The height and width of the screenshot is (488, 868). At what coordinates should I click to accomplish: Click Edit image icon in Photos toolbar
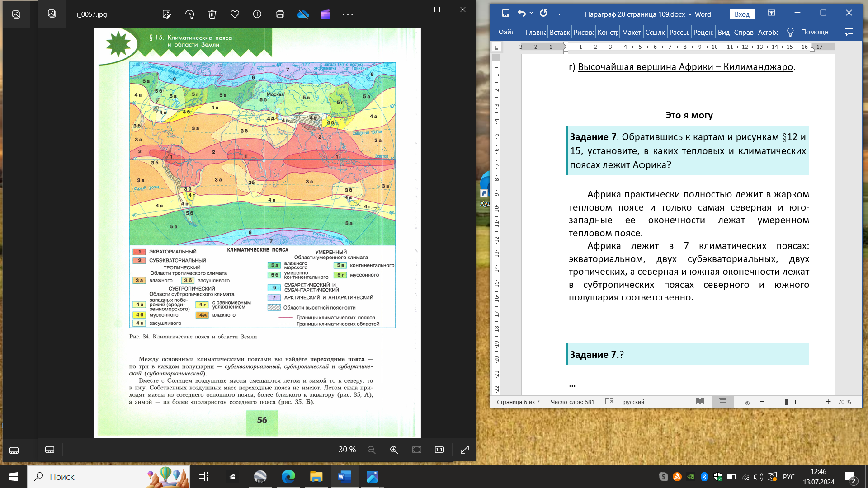[167, 14]
